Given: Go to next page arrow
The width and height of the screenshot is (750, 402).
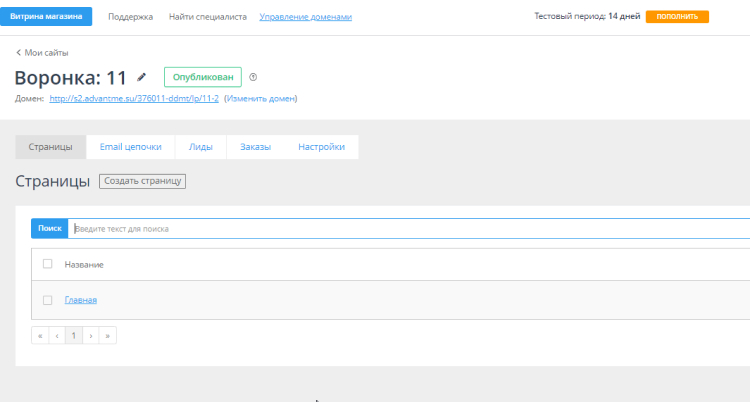Looking at the screenshot, I should coord(91,336).
